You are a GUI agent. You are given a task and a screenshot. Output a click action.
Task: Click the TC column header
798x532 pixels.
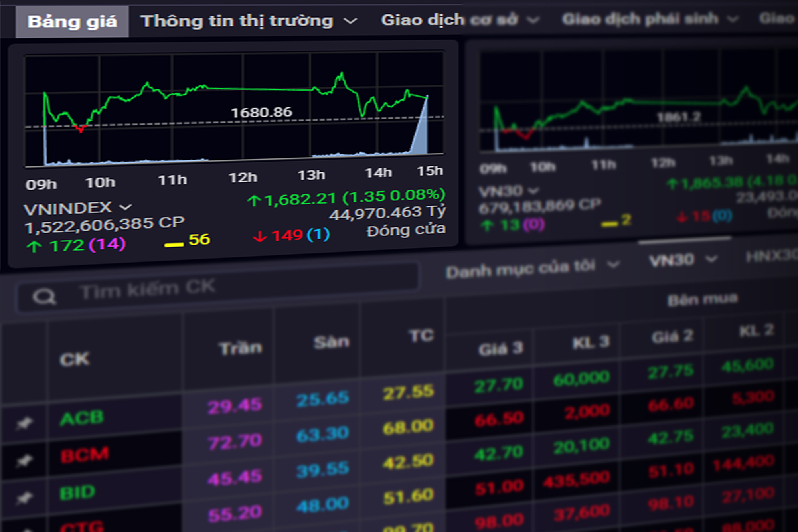[x=421, y=335]
